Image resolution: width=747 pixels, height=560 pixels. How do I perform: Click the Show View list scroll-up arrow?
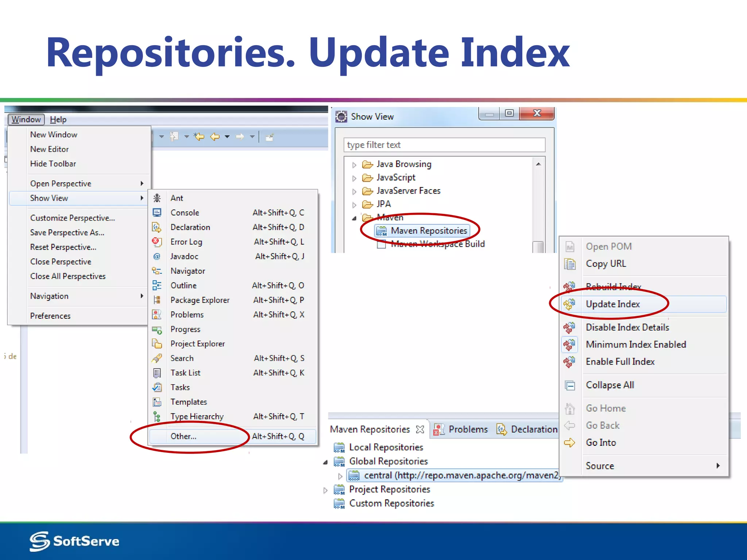point(538,164)
